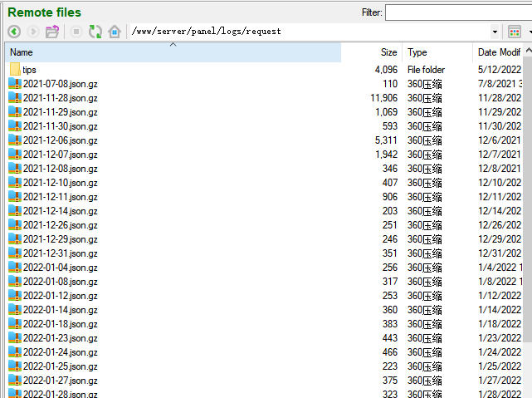Click the green Back navigation arrow

[14, 32]
